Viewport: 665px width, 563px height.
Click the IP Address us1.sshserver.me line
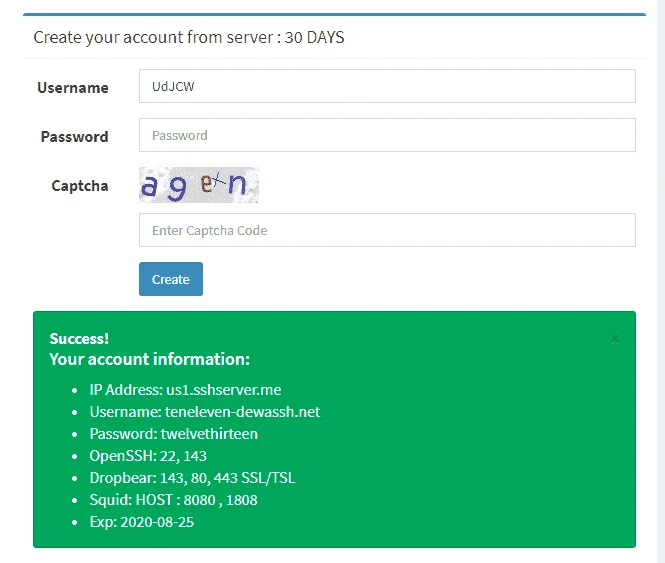point(185,390)
